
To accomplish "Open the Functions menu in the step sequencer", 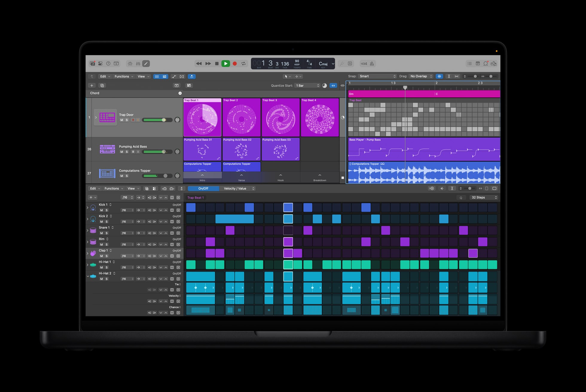I will [x=112, y=189].
